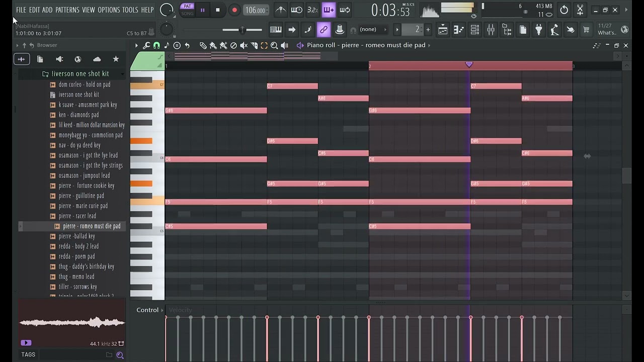This screenshot has height=362, width=644.
Task: Open the FILE menu
Action: [21, 10]
